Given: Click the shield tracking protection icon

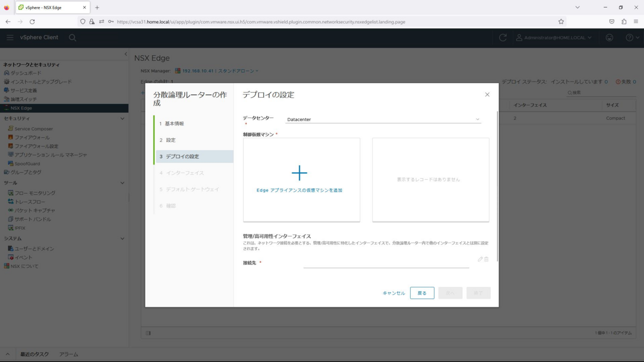Looking at the screenshot, I should tap(82, 21).
